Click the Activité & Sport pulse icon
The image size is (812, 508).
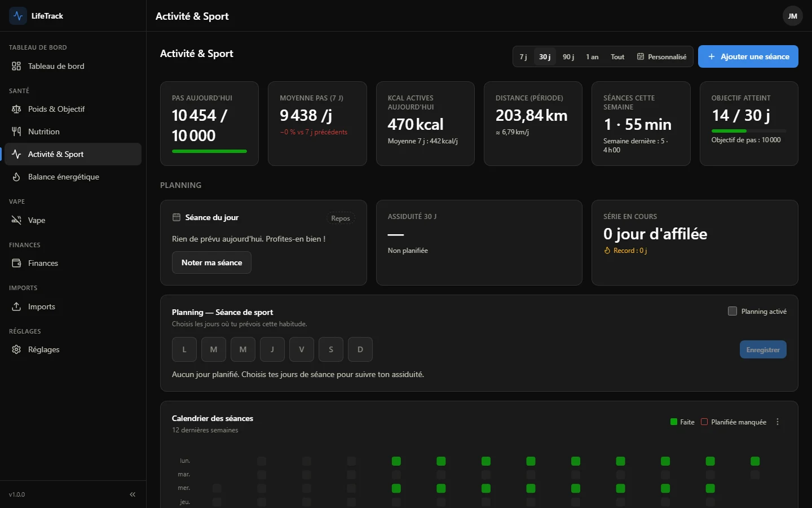pyautogui.click(x=16, y=154)
